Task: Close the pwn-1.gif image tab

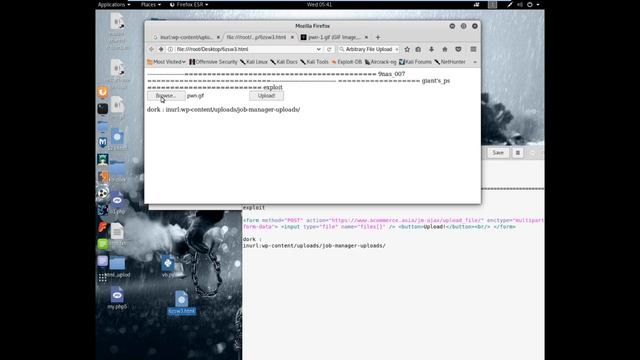Action: point(366,37)
